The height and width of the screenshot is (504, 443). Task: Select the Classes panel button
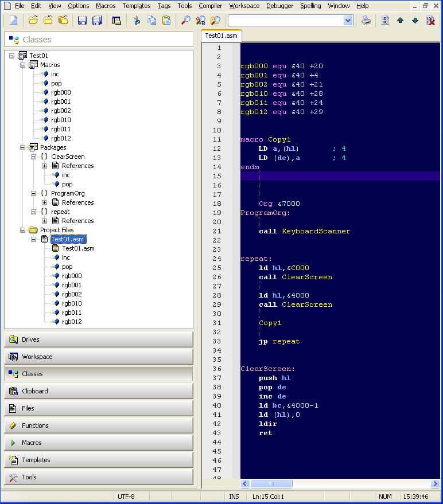[99, 374]
